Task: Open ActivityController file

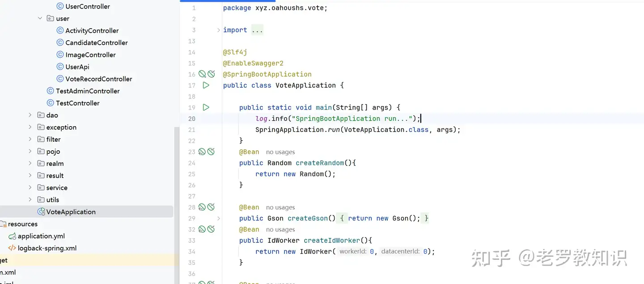Action: point(92,30)
